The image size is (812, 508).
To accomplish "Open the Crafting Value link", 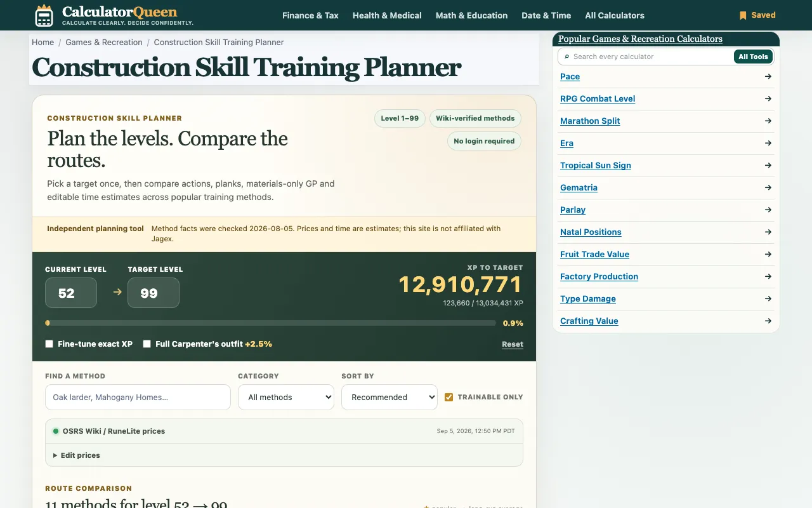I will pos(589,321).
